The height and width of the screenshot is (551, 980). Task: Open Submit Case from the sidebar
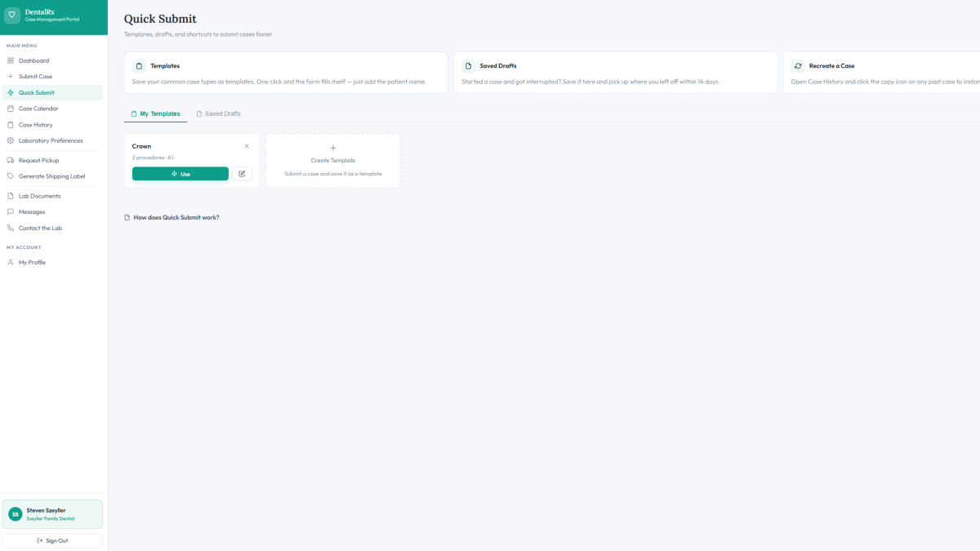tap(53, 76)
